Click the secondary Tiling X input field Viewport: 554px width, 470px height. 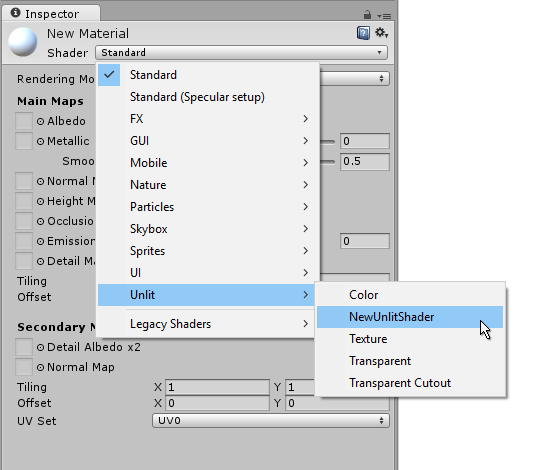(217, 387)
